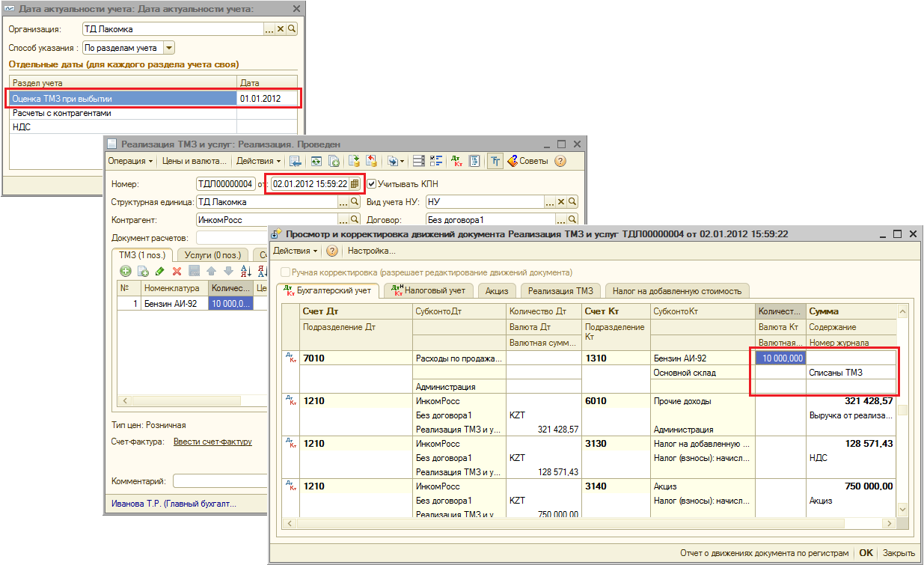
Task: Open the Услуги (0 поз.) tab
Action: click(212, 255)
